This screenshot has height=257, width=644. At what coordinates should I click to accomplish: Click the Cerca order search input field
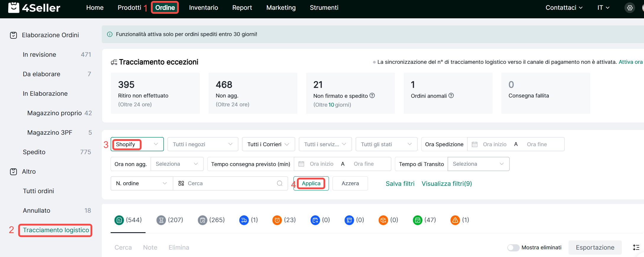[231, 183]
